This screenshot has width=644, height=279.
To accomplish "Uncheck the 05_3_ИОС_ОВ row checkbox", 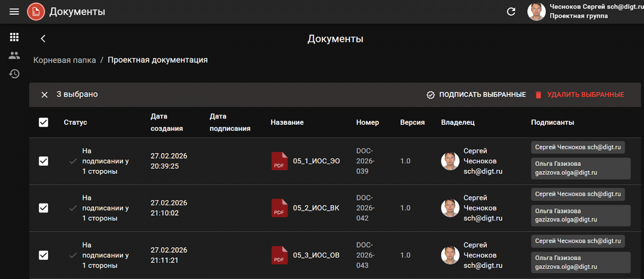I will click(43, 255).
